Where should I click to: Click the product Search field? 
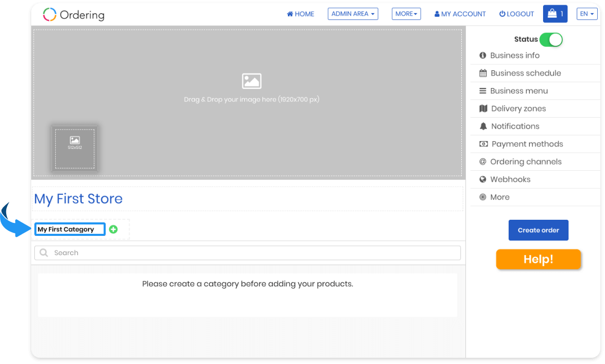coord(247,253)
